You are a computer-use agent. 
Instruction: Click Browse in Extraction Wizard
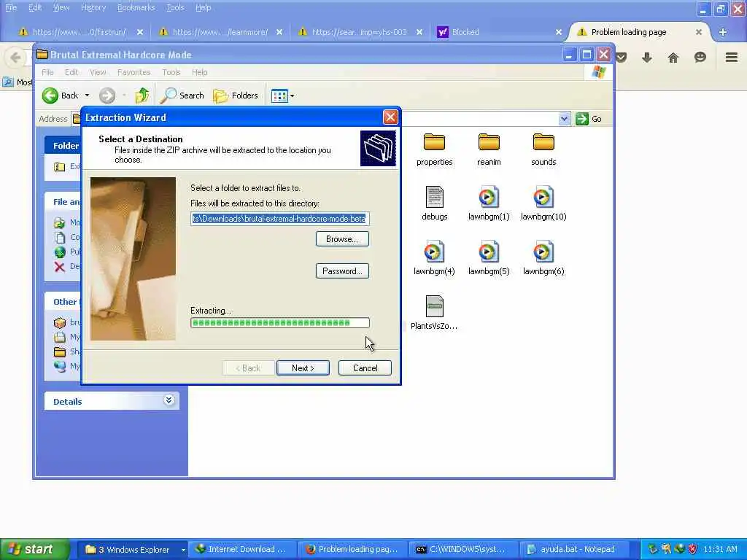pos(342,239)
